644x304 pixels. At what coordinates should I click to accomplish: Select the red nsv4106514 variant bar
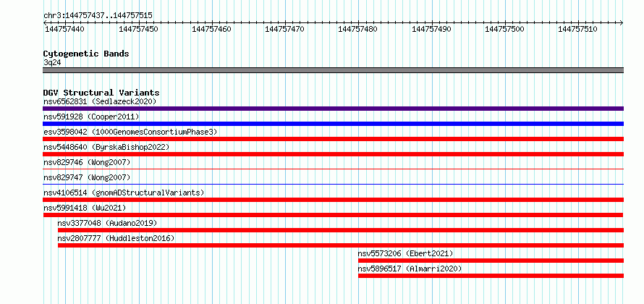pyautogui.click(x=333, y=200)
